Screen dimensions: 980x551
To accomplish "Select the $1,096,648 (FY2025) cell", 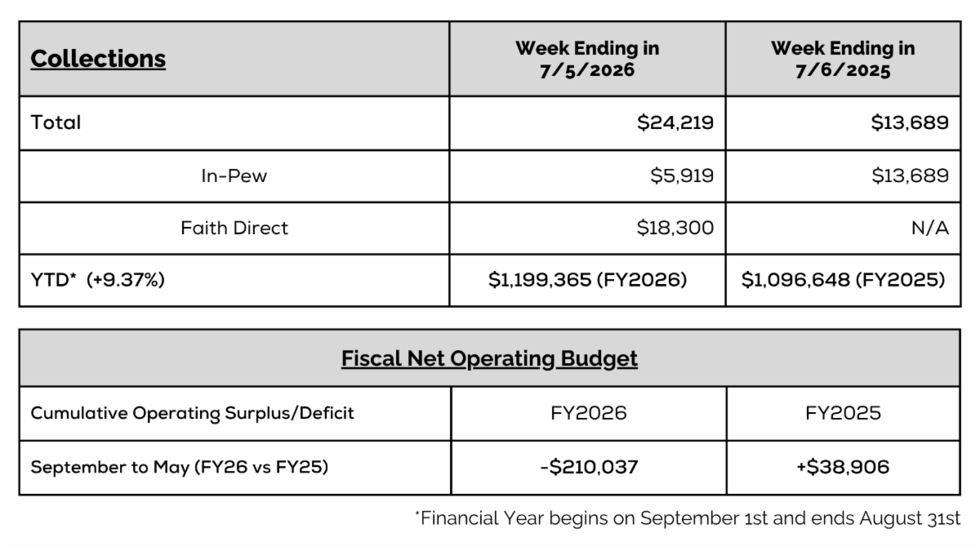I will pos(844,280).
